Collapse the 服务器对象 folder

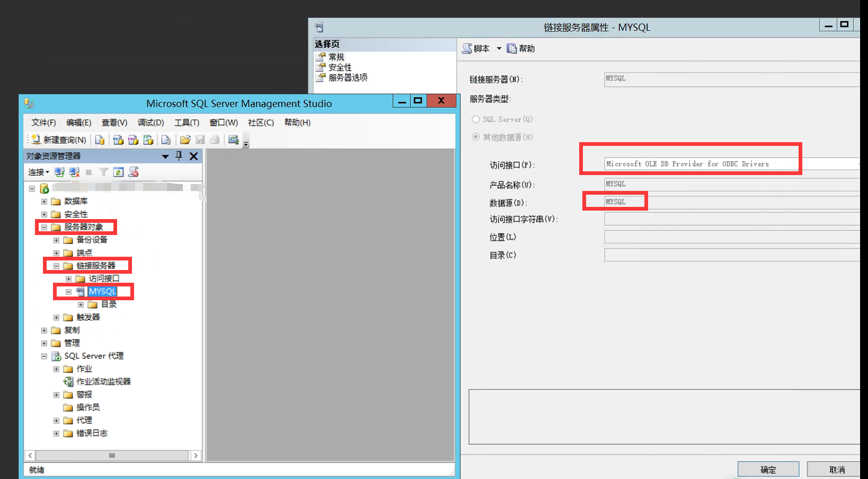pyautogui.click(x=44, y=227)
